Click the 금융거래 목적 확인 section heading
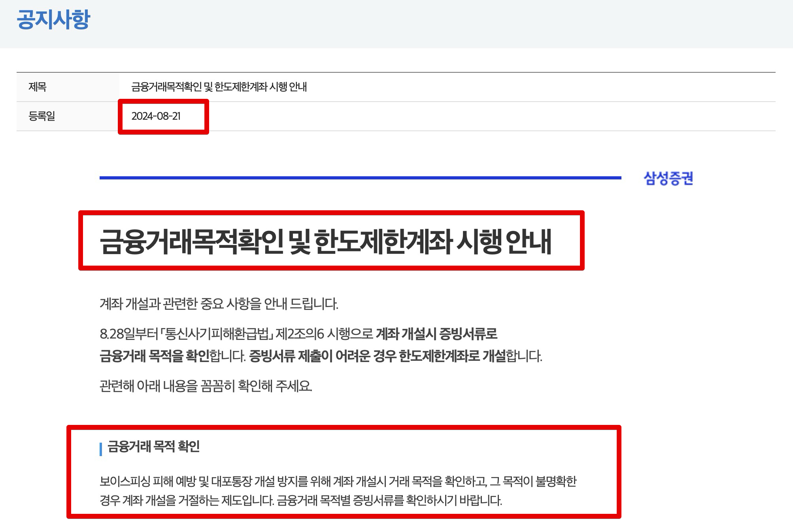This screenshot has height=532, width=793. (x=153, y=447)
